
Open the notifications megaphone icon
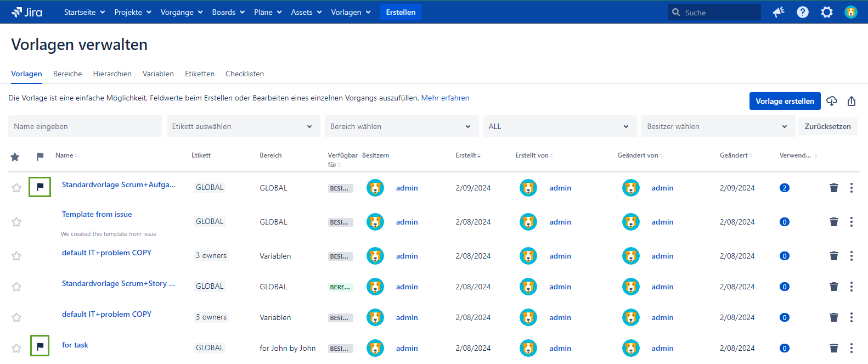(778, 12)
